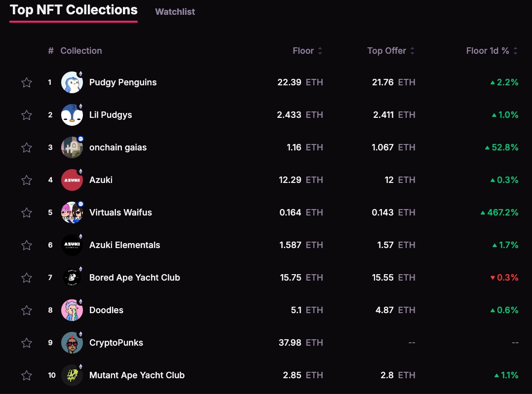Select the Top NFT Collections tab
The image size is (532, 394).
tap(74, 10)
